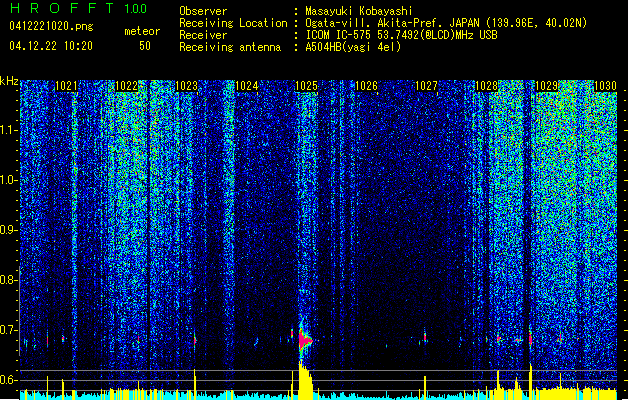Click the 1030 time marker
The width and height of the screenshot is (629, 400).
click(x=605, y=86)
